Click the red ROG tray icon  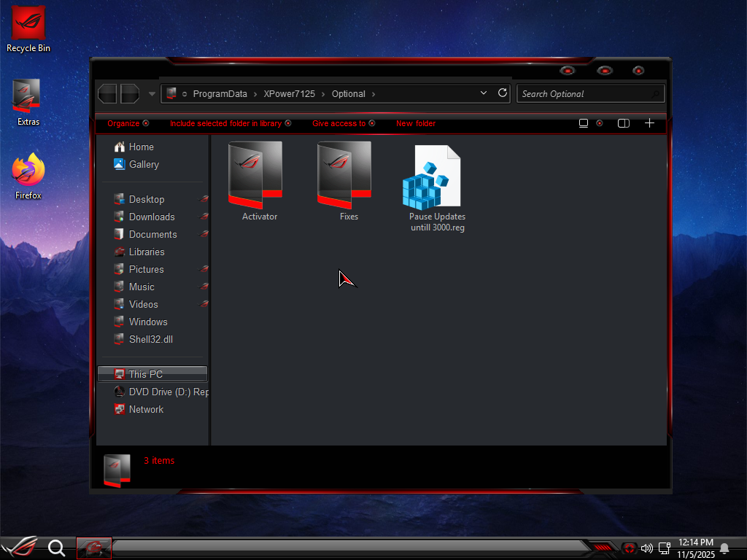(630, 548)
